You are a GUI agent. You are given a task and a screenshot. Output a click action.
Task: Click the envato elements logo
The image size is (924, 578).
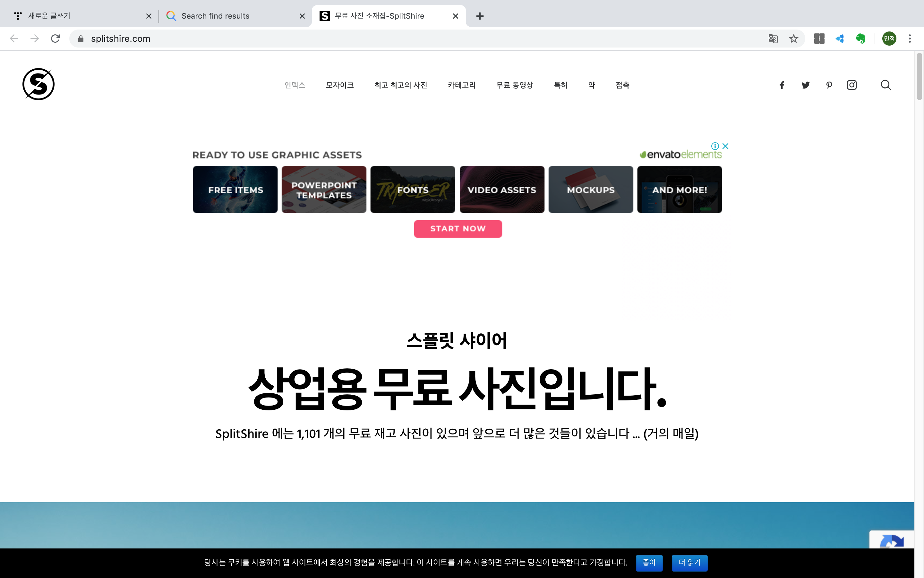tap(680, 154)
